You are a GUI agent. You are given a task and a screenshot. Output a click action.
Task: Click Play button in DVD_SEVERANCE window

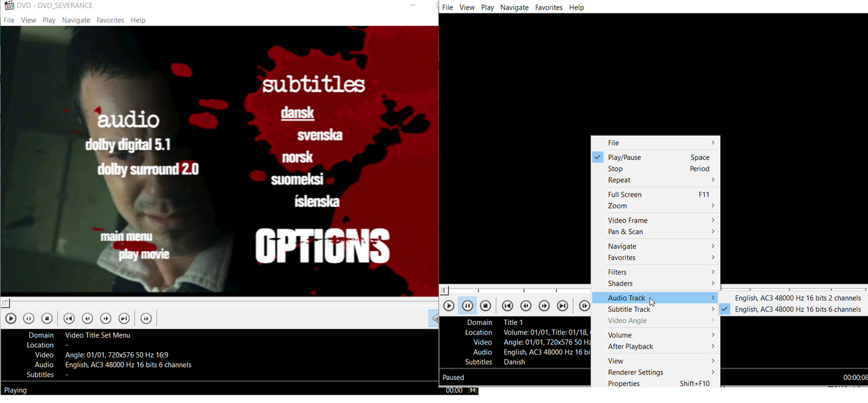pos(11,318)
